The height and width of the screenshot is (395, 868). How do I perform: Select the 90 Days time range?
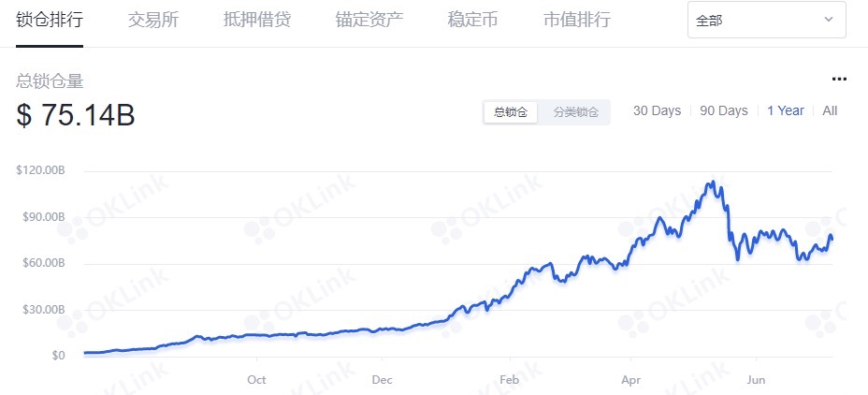[x=724, y=110]
